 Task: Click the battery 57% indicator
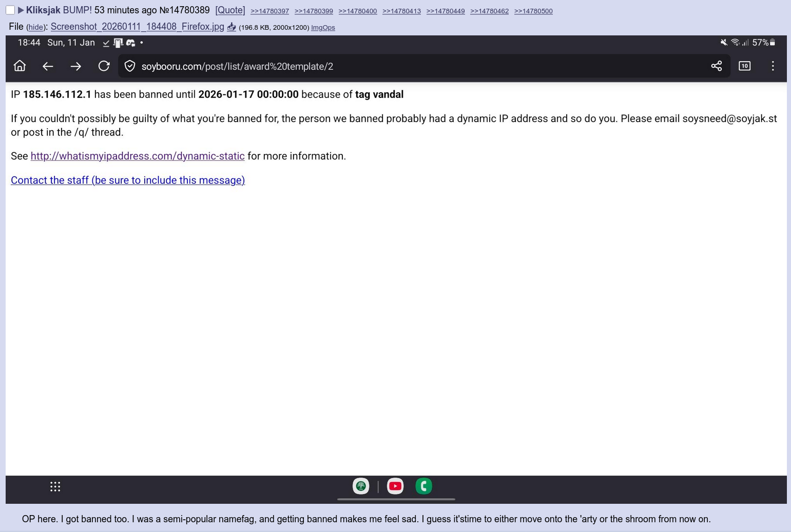click(x=764, y=43)
